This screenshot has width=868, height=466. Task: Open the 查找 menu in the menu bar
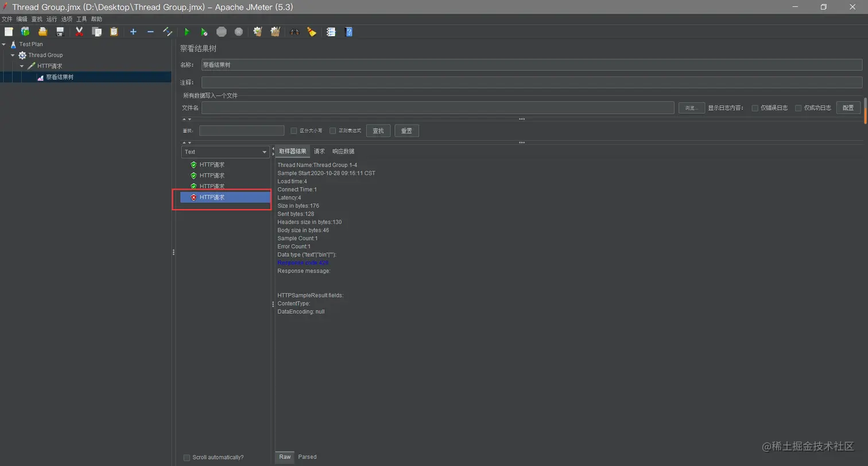pyautogui.click(x=37, y=19)
